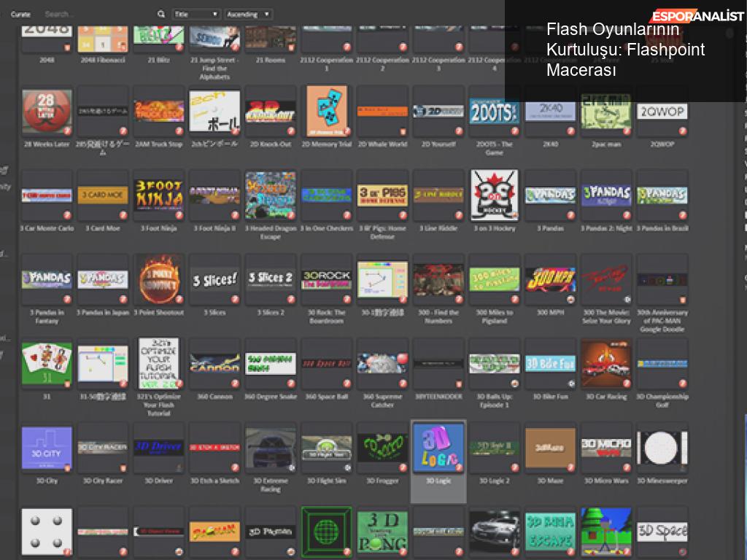
Task: Click the '3 Car Monte Carlo' game title
Action: coord(47,228)
